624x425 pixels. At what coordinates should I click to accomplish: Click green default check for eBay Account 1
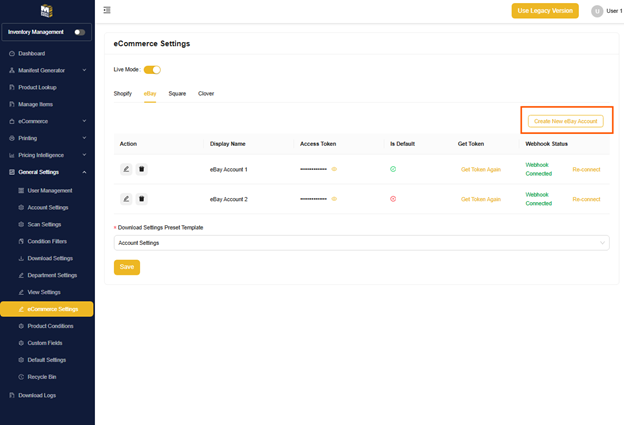[x=393, y=169]
